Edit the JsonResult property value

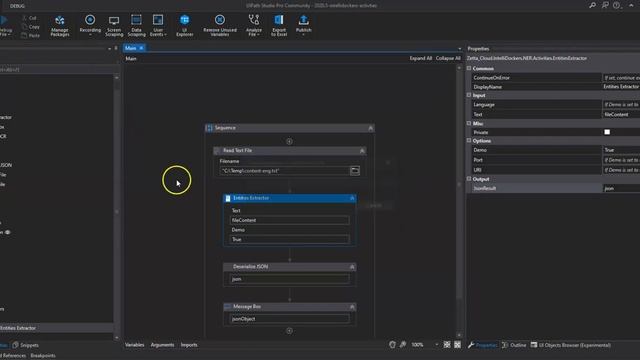tap(621, 188)
